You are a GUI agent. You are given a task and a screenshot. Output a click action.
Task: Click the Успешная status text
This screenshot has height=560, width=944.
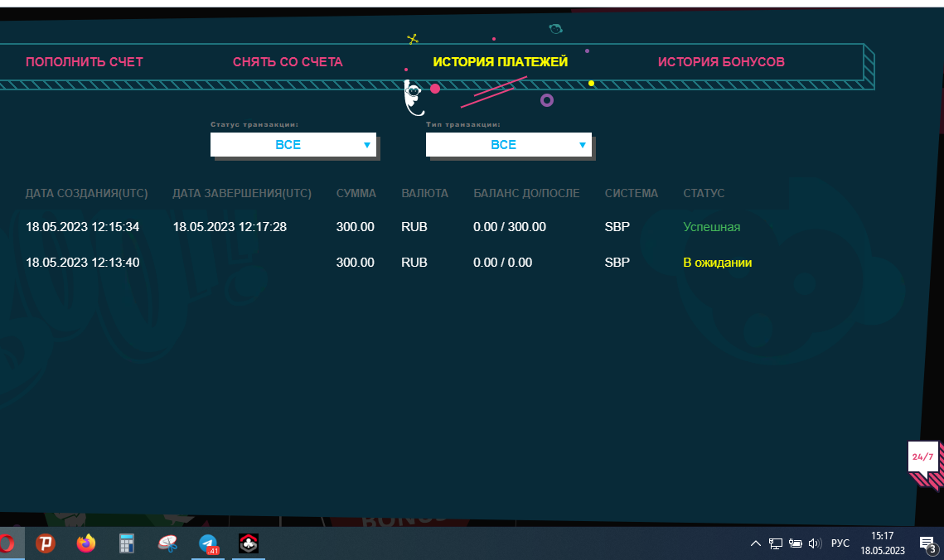click(x=712, y=227)
